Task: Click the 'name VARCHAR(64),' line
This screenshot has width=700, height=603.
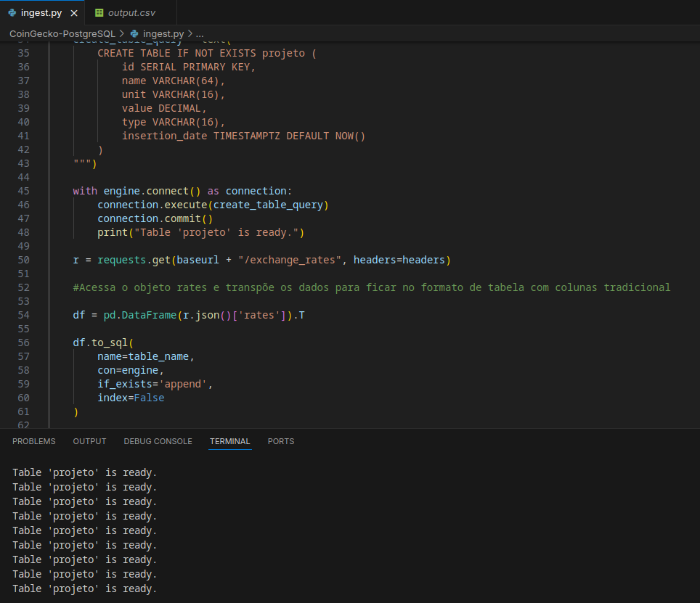Action: pyautogui.click(x=174, y=81)
